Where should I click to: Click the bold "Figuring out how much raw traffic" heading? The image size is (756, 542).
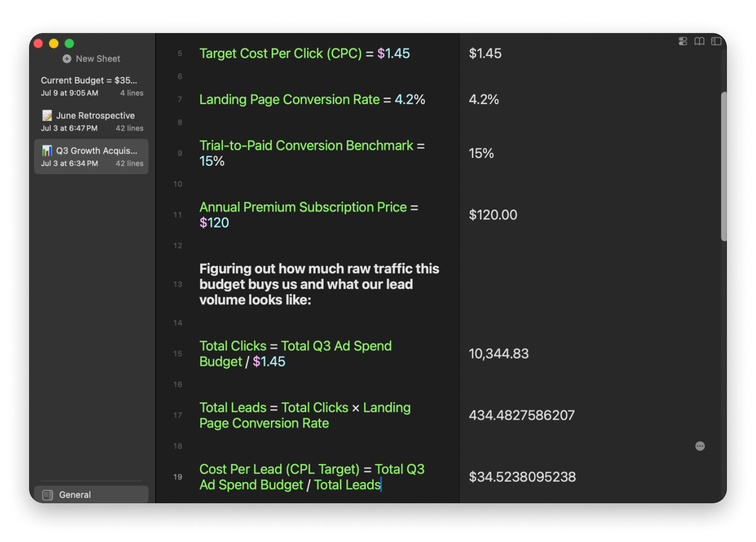point(319,284)
